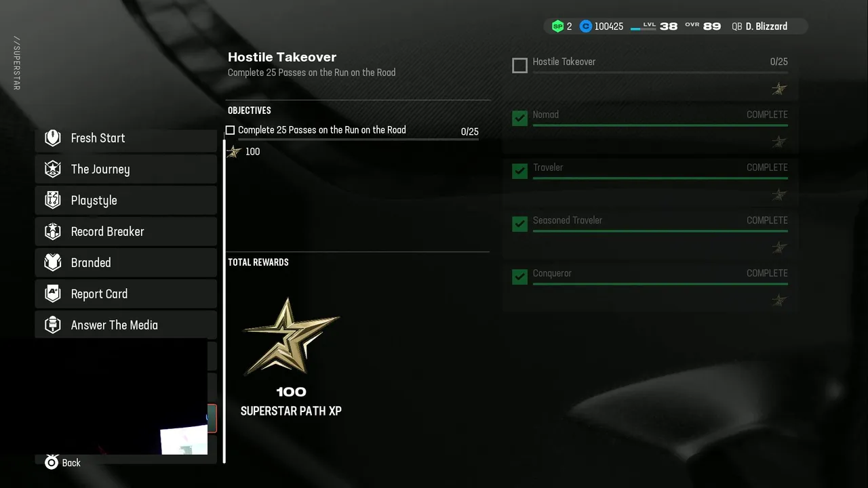This screenshot has height=488, width=868.
Task: Select the Playstyle menu item
Action: 126,200
